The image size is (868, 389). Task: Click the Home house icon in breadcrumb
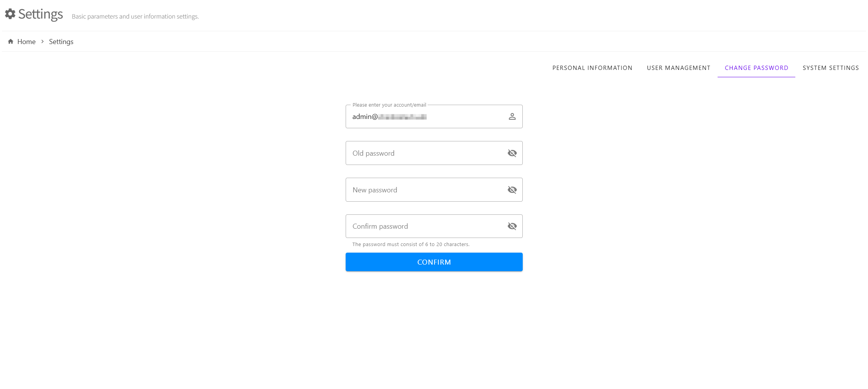[x=10, y=41]
